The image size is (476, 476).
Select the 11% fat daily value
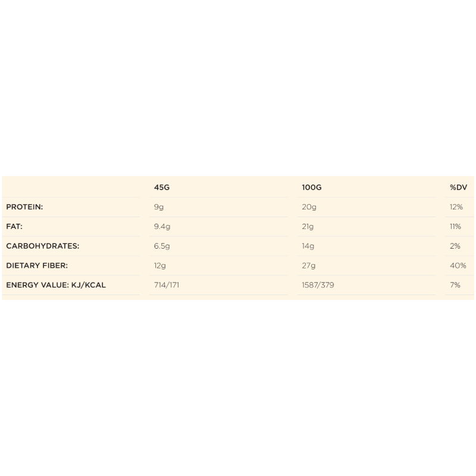click(456, 227)
